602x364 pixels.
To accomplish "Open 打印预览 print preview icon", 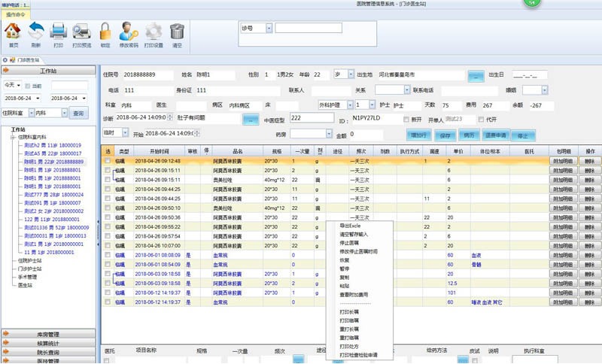I will tap(82, 31).
